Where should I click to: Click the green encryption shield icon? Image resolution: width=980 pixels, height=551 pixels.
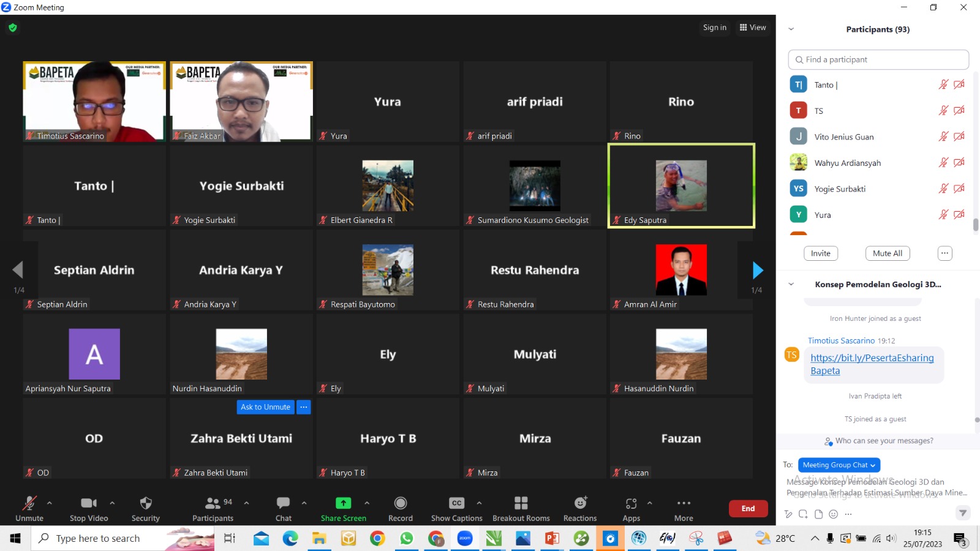point(13,28)
